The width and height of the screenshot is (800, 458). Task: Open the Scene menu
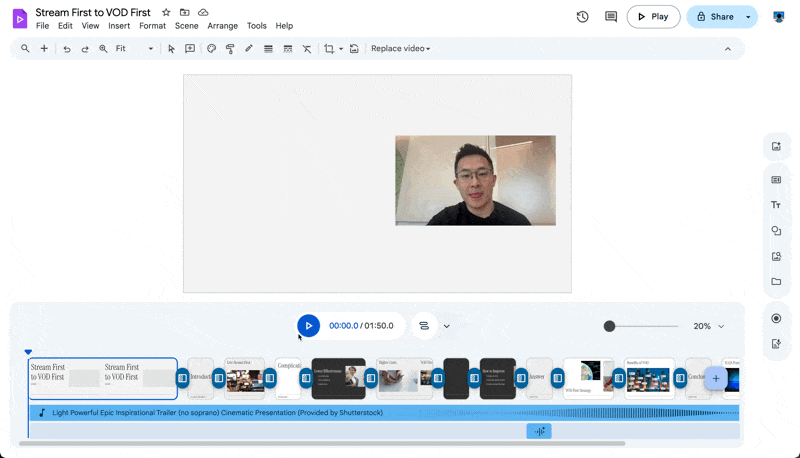(x=186, y=26)
